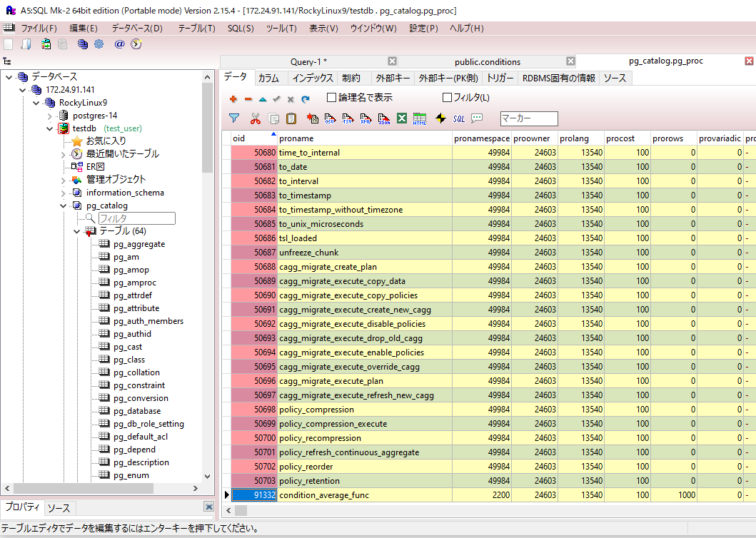The image size is (756, 538).
Task: Open the ファイル(F) menu
Action: [x=39, y=29]
